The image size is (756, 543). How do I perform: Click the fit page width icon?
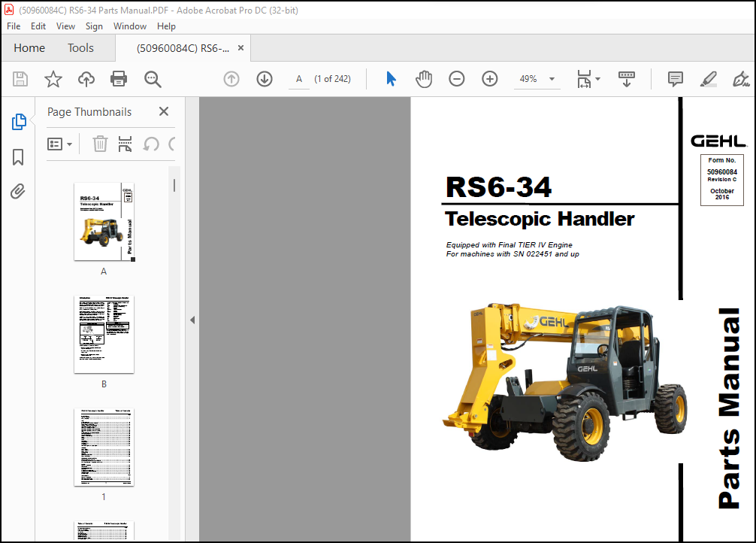point(584,79)
